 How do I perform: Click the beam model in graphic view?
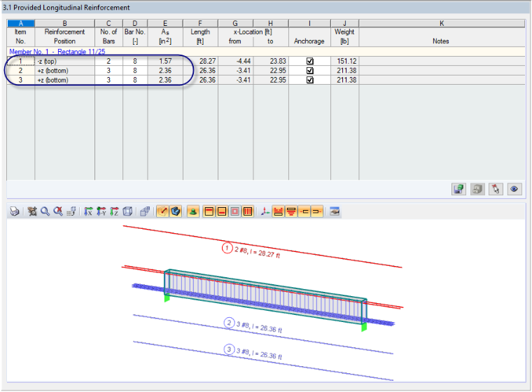[265, 297]
